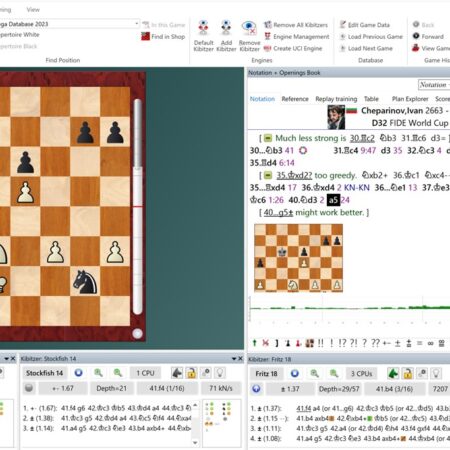Click the red delete variation icon
Viewport: 450px width, 450px height.
tap(266, 343)
